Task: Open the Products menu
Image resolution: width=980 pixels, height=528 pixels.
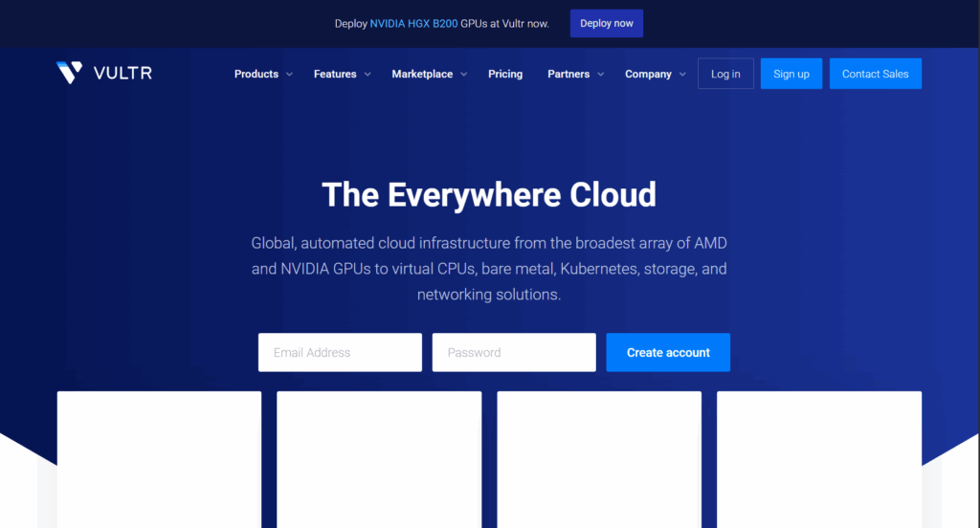Action: [256, 74]
